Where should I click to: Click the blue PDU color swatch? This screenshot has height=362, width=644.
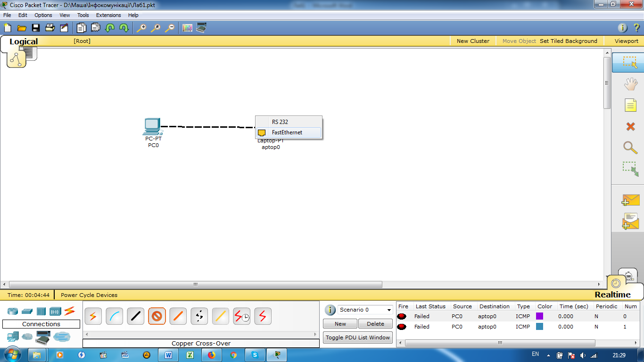click(x=540, y=326)
